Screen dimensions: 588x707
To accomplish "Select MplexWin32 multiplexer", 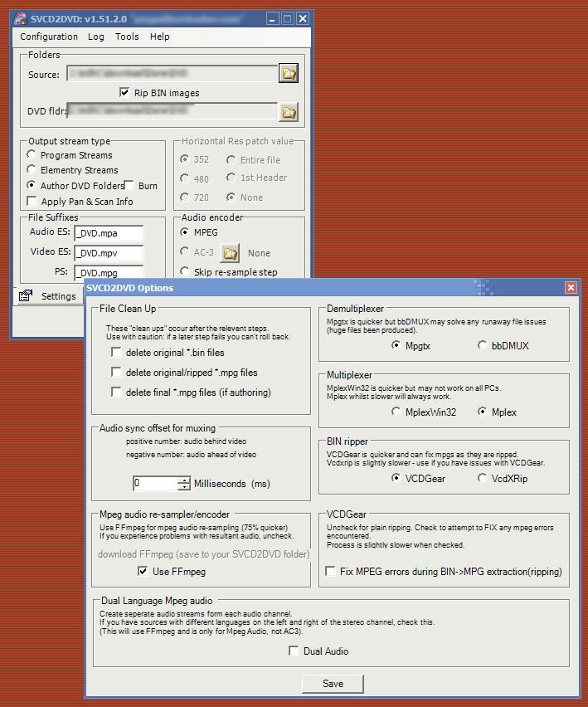I will pos(396,412).
